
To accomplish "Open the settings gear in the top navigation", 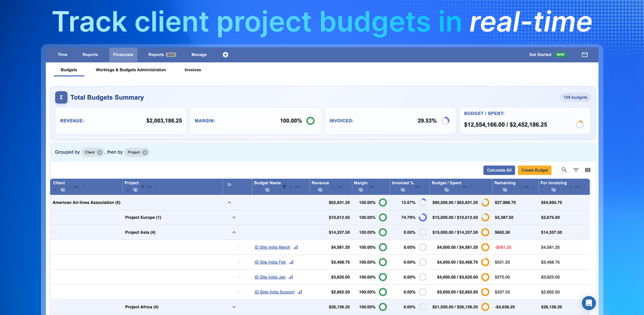I will pos(225,55).
